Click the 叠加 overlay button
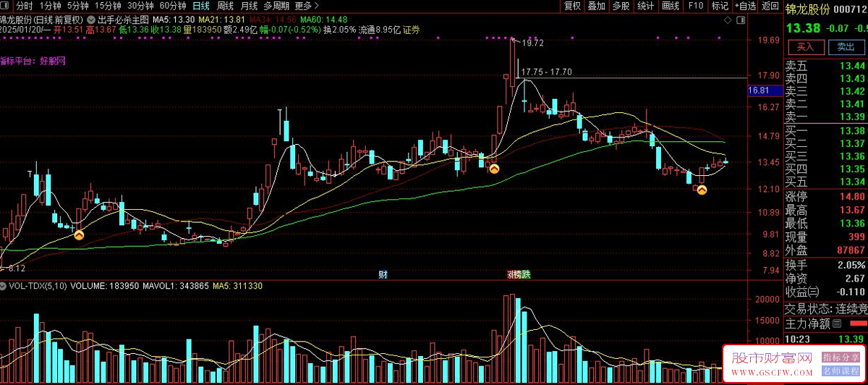 pos(596,6)
